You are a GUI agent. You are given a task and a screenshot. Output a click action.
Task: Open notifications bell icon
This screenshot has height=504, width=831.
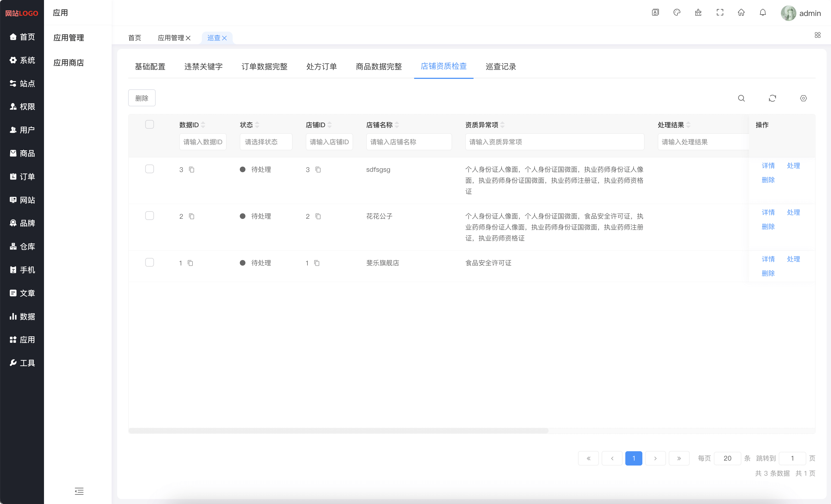[x=763, y=12]
